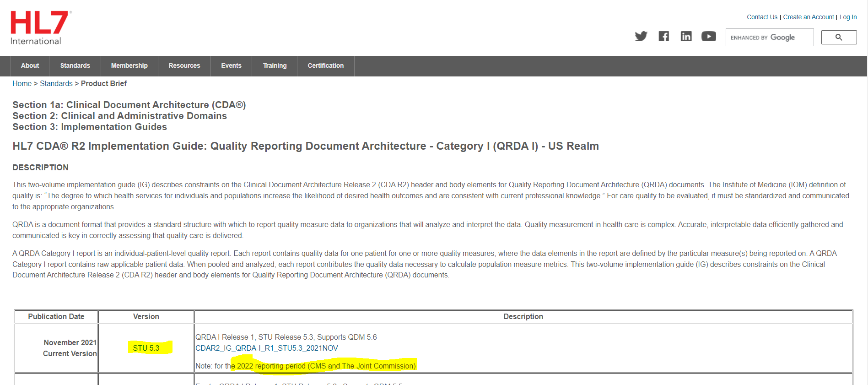The width and height of the screenshot is (868, 385).
Task: Go to Standards breadcrumb link
Action: click(56, 83)
